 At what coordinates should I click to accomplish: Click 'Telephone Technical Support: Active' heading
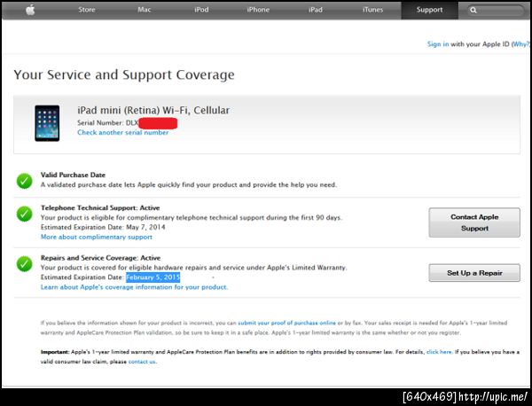tap(100, 208)
